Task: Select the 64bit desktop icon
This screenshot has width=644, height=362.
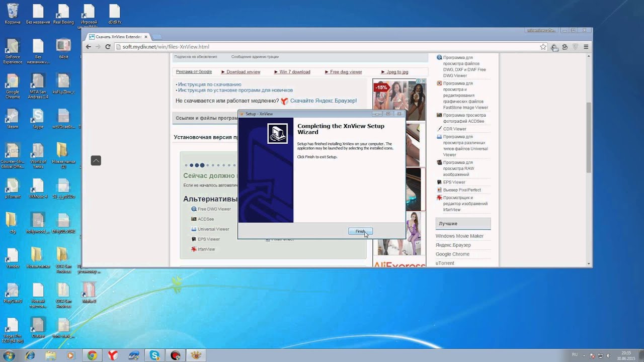Action: click(x=63, y=50)
